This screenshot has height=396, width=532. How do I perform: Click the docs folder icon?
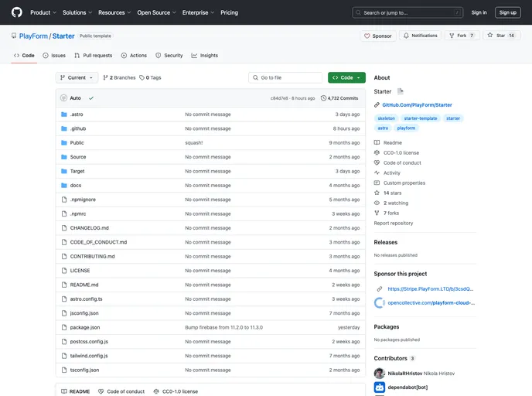tap(63, 186)
